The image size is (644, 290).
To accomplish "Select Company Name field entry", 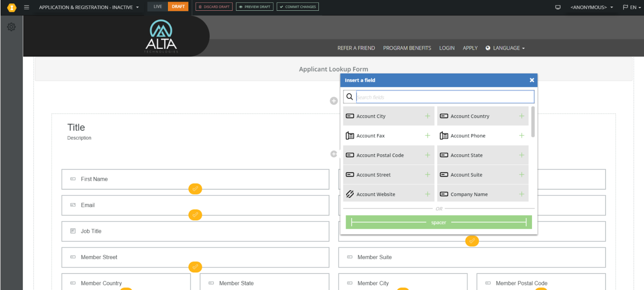I will click(x=483, y=194).
